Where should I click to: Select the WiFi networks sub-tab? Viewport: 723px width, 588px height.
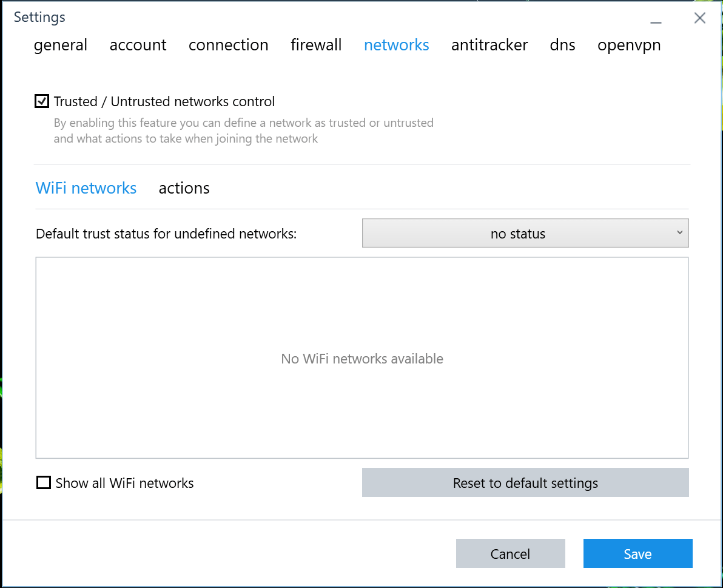[86, 188]
